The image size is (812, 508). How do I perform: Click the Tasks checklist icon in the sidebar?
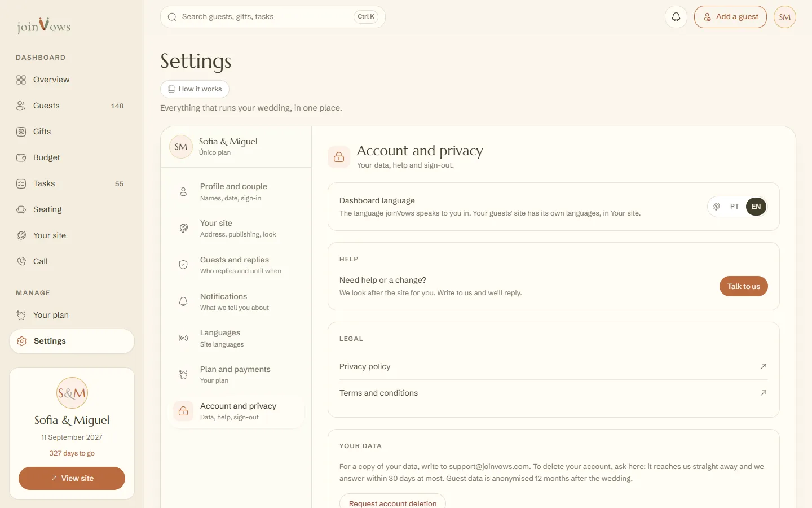click(x=21, y=184)
